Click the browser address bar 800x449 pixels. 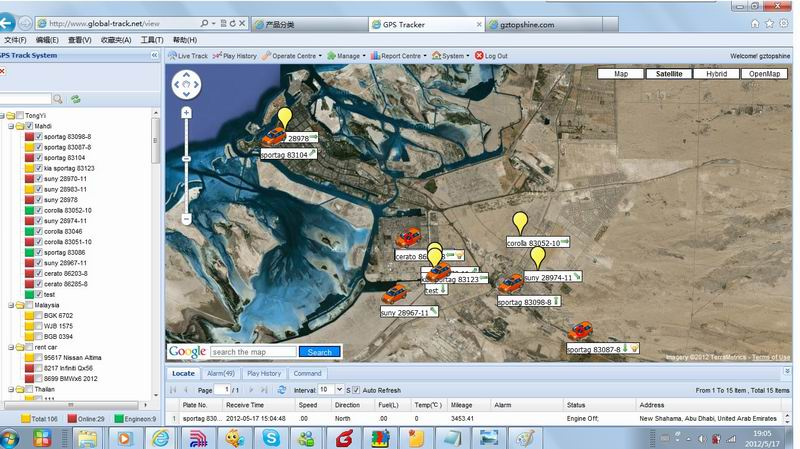122,23
